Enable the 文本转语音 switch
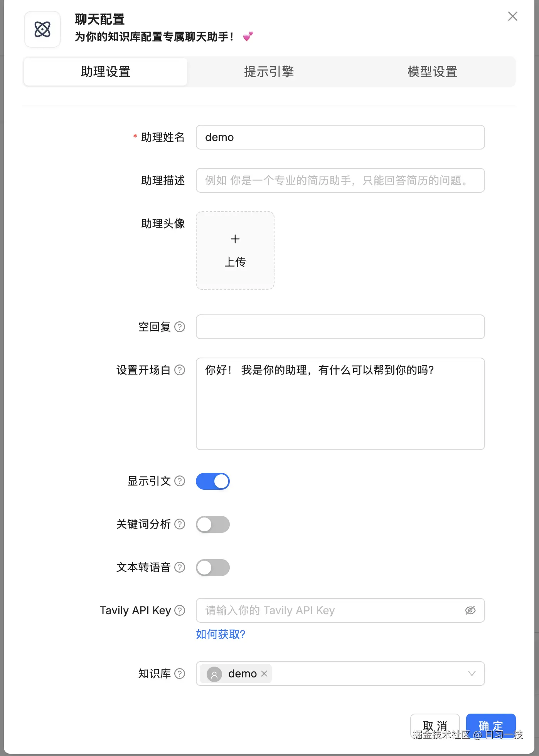The width and height of the screenshot is (539, 756). point(213,568)
